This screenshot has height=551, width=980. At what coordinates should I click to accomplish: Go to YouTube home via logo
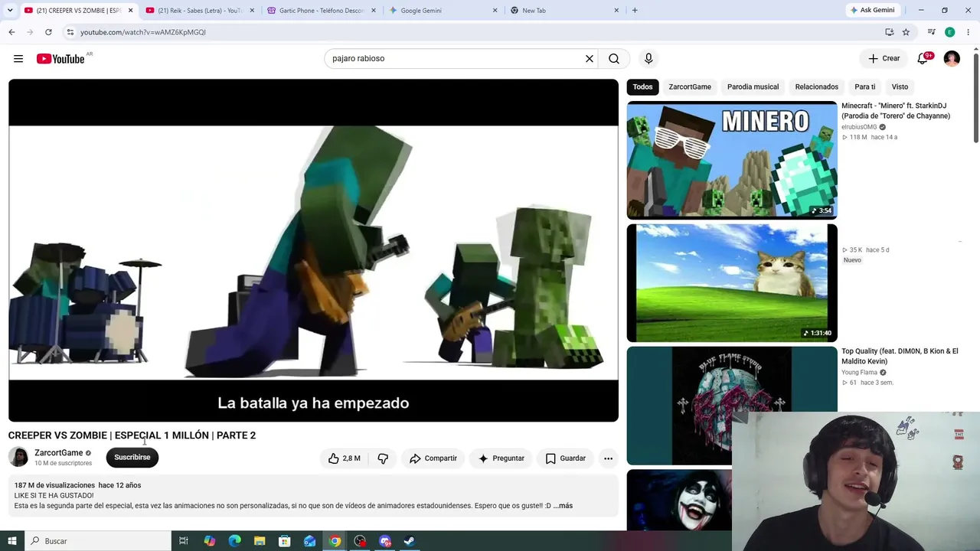tap(60, 59)
